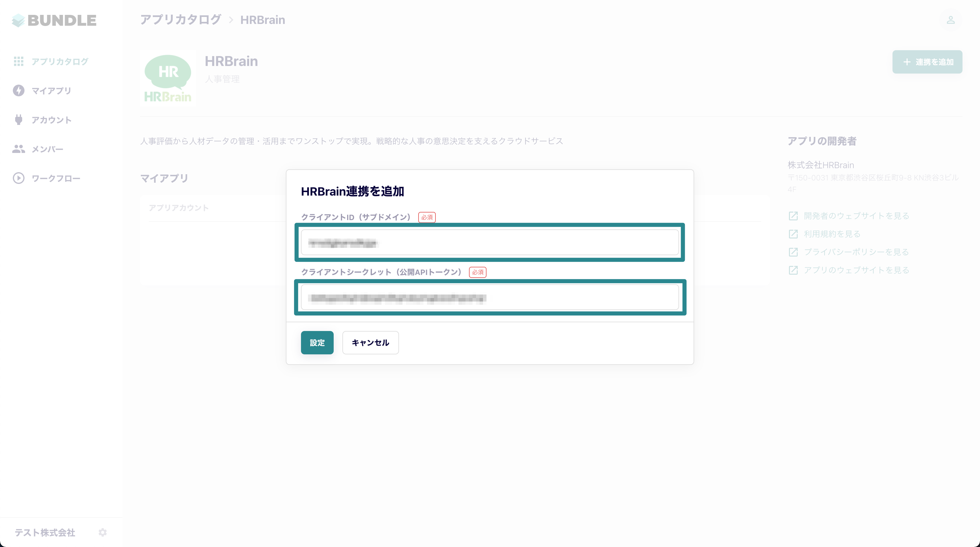Click the 連携を追加 button

(927, 62)
